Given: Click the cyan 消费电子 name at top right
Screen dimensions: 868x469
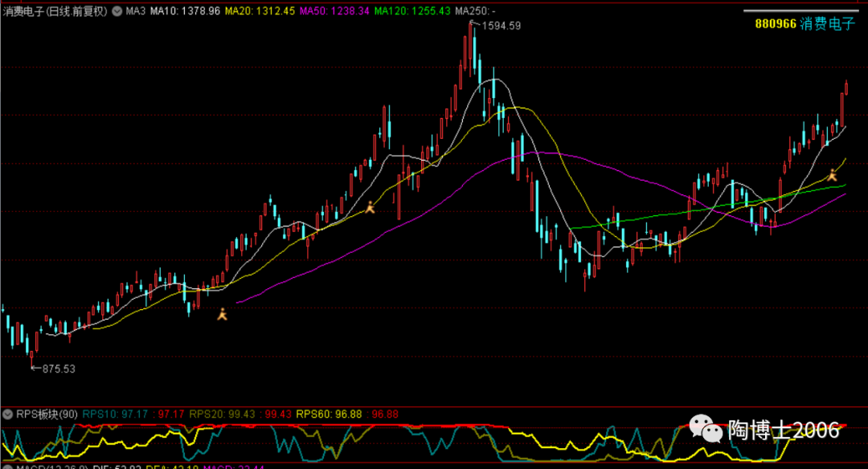Looking at the screenshot, I should pyautogui.click(x=828, y=24).
